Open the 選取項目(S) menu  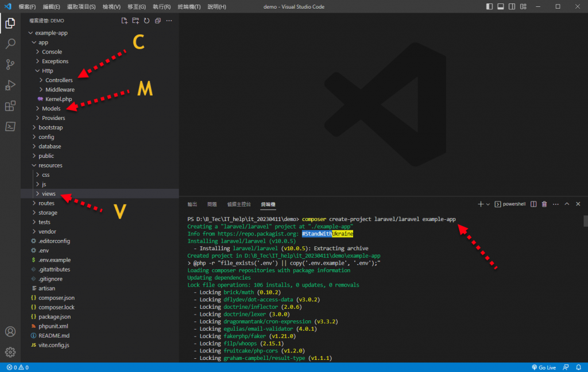pyautogui.click(x=81, y=7)
